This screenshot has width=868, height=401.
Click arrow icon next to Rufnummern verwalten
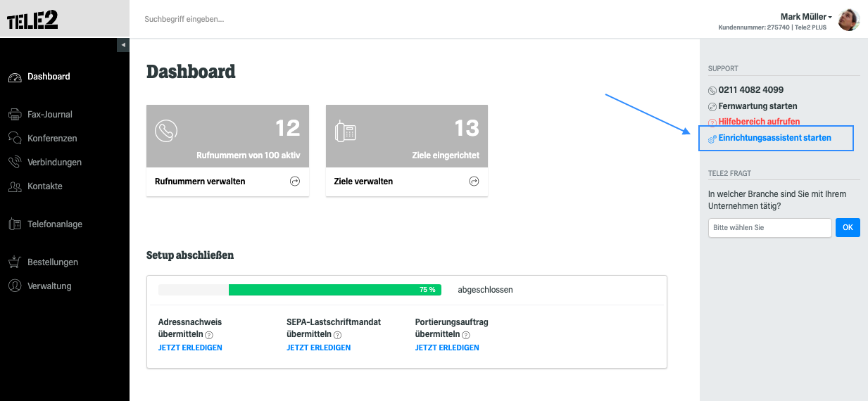click(295, 182)
